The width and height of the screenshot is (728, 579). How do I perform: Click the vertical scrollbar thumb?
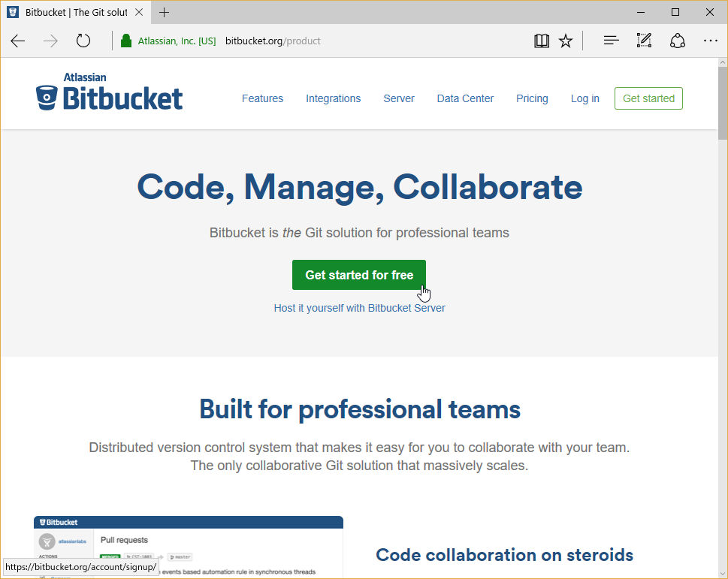723,103
